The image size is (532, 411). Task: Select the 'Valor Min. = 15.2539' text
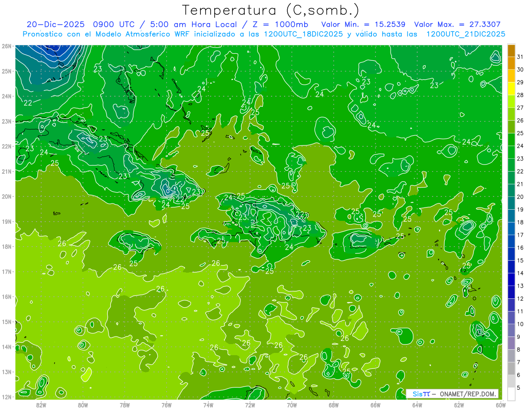(x=363, y=24)
